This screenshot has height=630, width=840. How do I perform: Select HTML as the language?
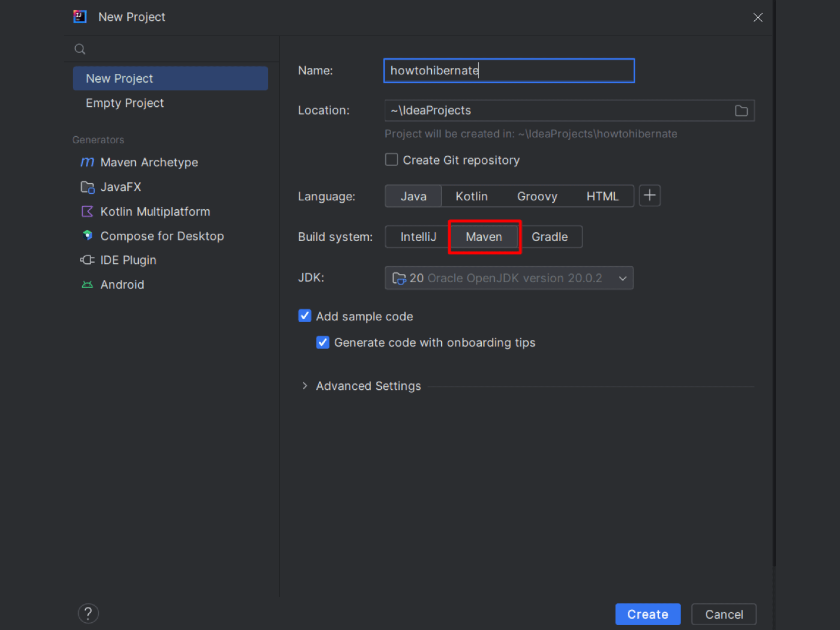pyautogui.click(x=603, y=196)
